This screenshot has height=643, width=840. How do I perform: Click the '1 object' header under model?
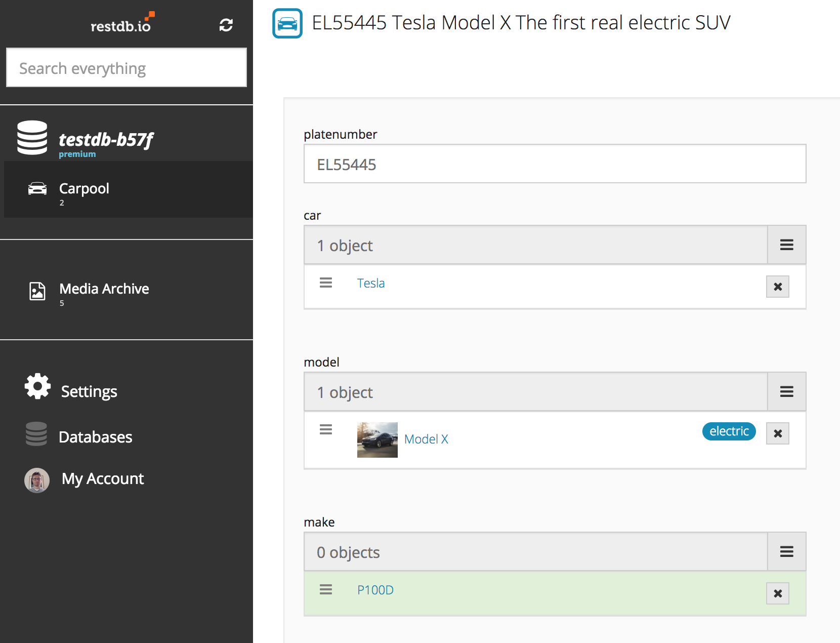(x=536, y=392)
